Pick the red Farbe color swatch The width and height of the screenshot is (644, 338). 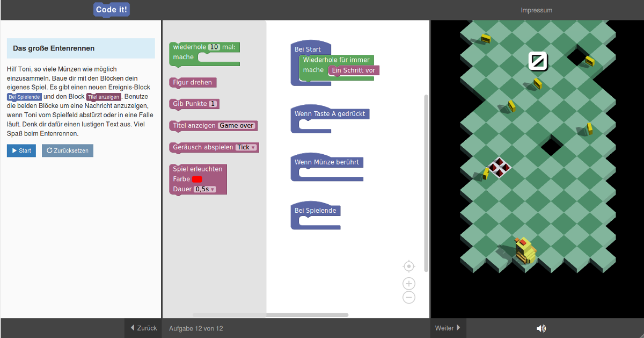[x=197, y=179]
